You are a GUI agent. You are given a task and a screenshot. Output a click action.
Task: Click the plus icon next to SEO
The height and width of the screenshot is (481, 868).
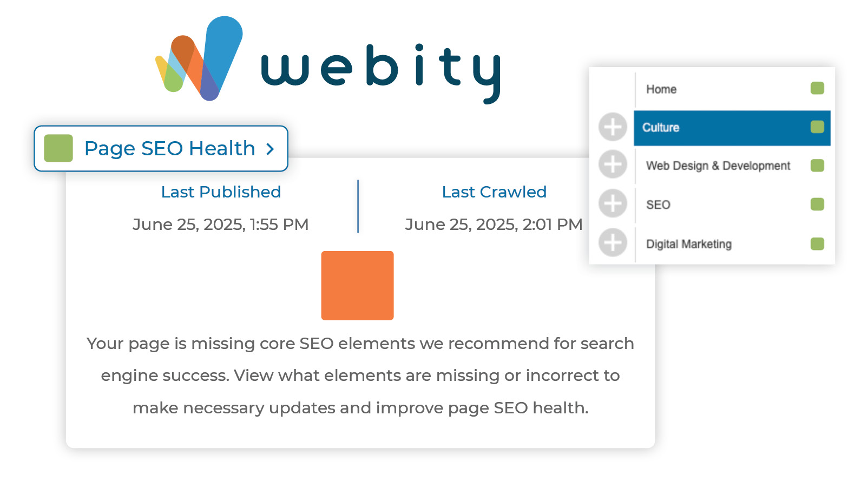pyautogui.click(x=612, y=204)
